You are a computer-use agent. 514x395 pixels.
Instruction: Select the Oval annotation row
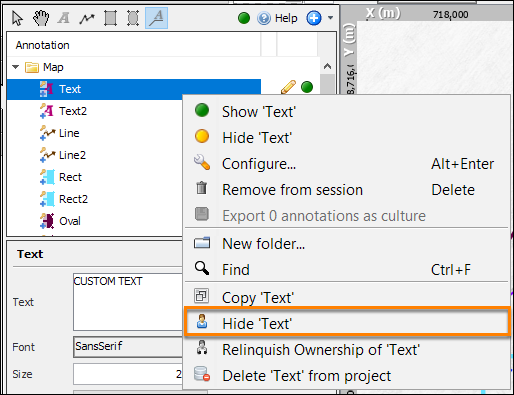[95, 221]
